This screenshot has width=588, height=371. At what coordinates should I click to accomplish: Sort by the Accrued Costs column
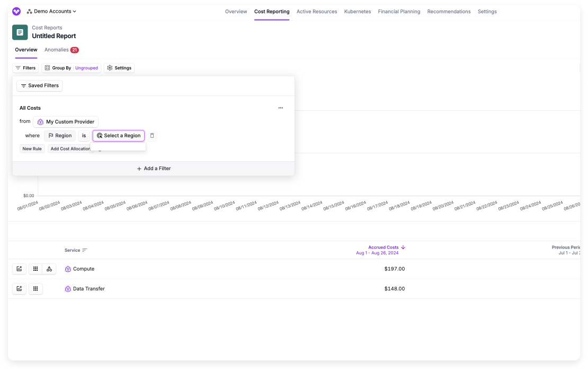[387, 248]
